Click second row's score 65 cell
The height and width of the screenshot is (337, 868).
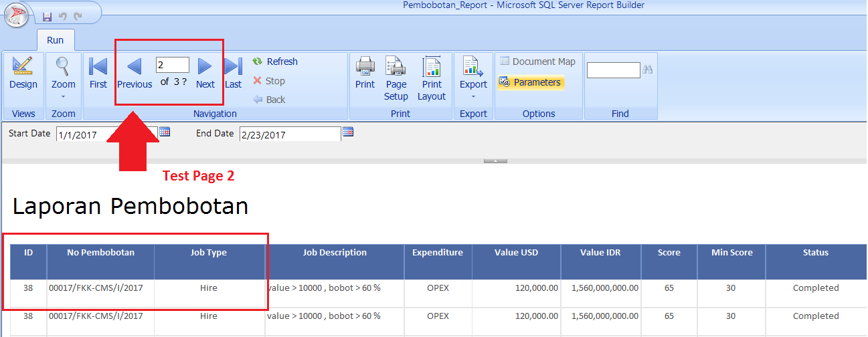669,322
